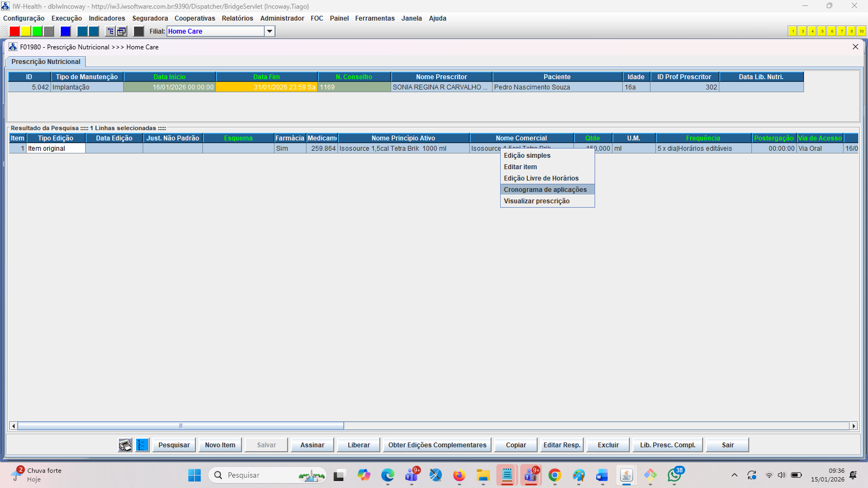This screenshot has width=868, height=488.
Task: Switch to Prescrição Nutricional tab
Action: 46,62
